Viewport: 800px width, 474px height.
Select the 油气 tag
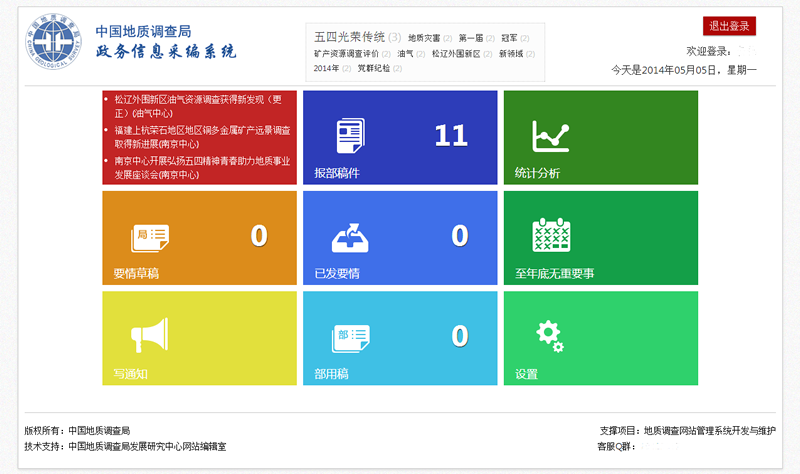[405, 54]
